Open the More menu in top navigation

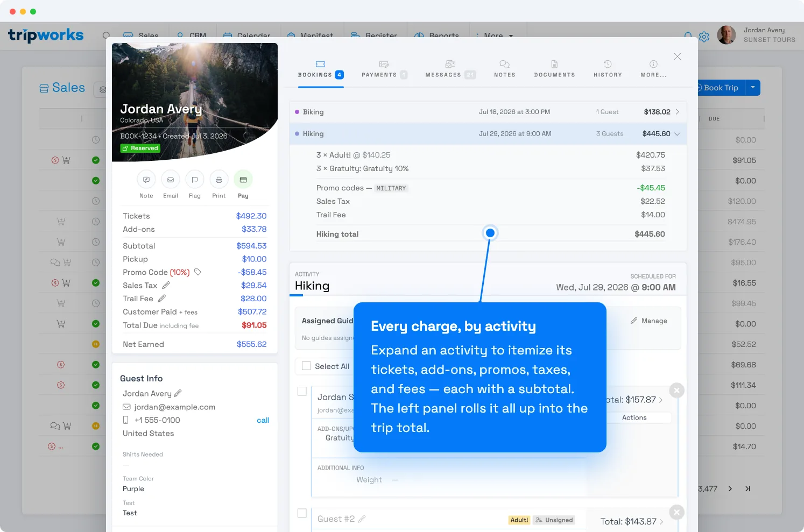(x=495, y=36)
